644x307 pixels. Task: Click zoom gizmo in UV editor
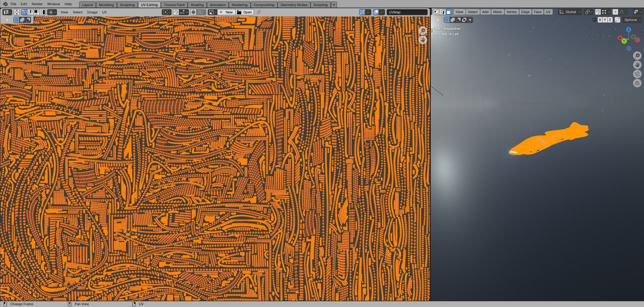click(423, 31)
